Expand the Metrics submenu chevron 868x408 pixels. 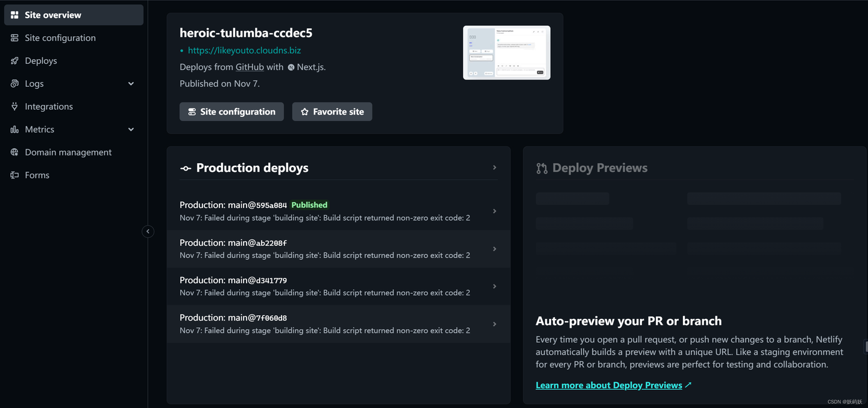(131, 130)
